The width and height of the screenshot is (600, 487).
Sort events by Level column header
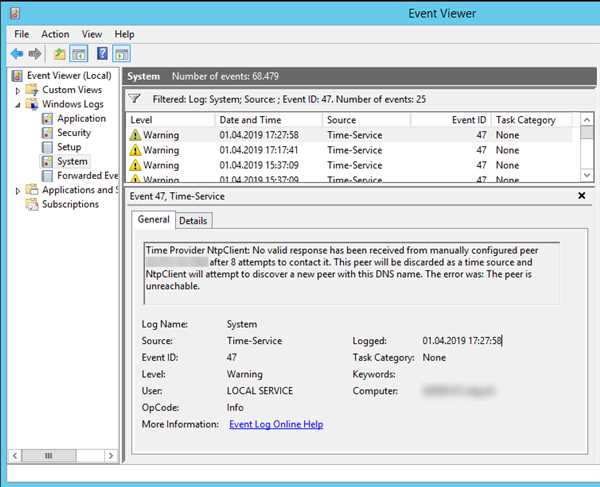(x=170, y=120)
